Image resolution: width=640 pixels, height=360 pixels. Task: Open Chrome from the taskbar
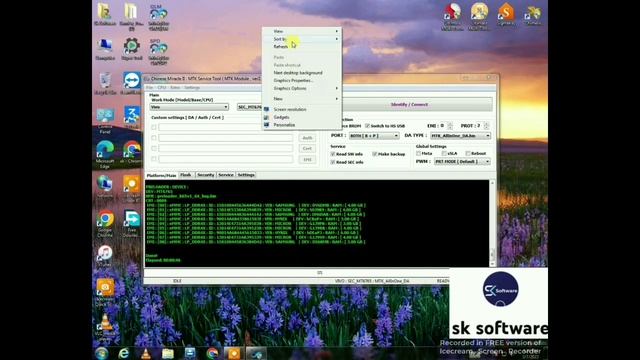pos(212,353)
